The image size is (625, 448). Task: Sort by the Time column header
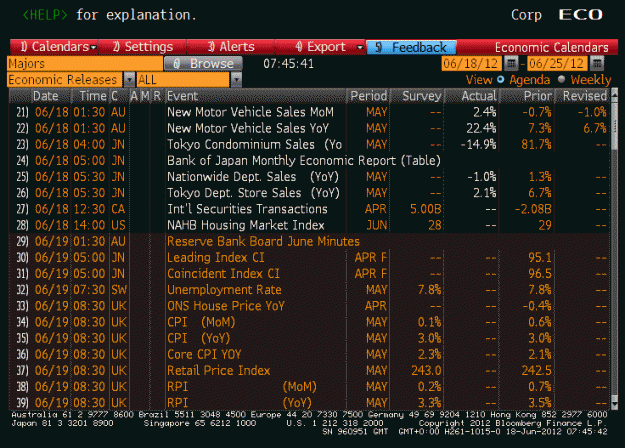point(92,96)
